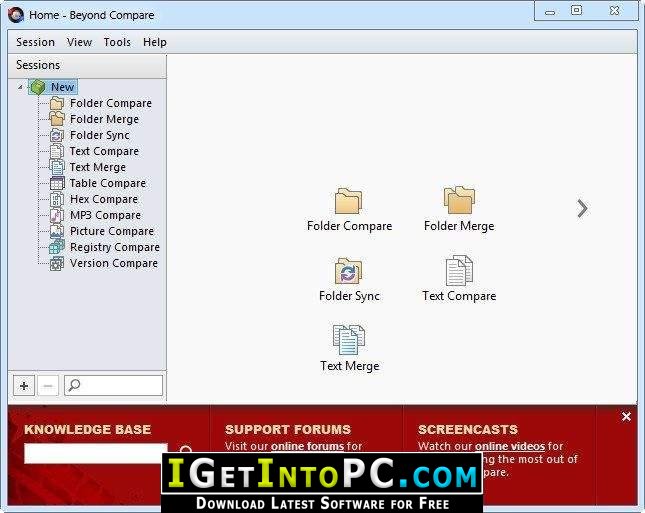Open the Help menu

click(155, 42)
